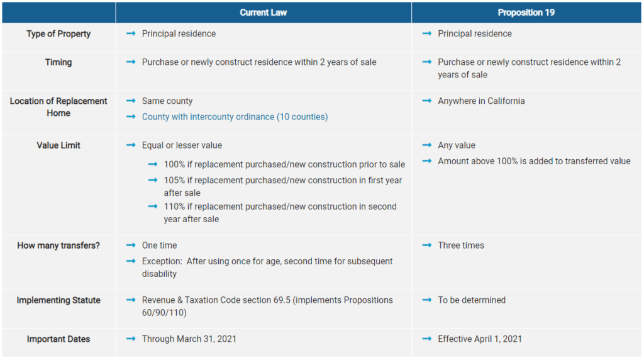
Task: Click the 'How many transfers?' row label
Action: 58,245
